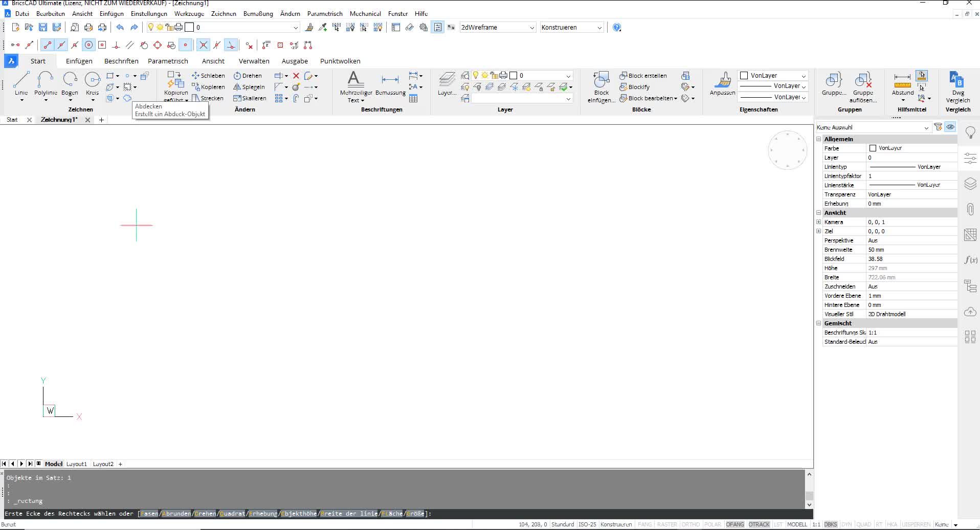
Task: Click the Spiegeln mirror tool
Action: (249, 87)
